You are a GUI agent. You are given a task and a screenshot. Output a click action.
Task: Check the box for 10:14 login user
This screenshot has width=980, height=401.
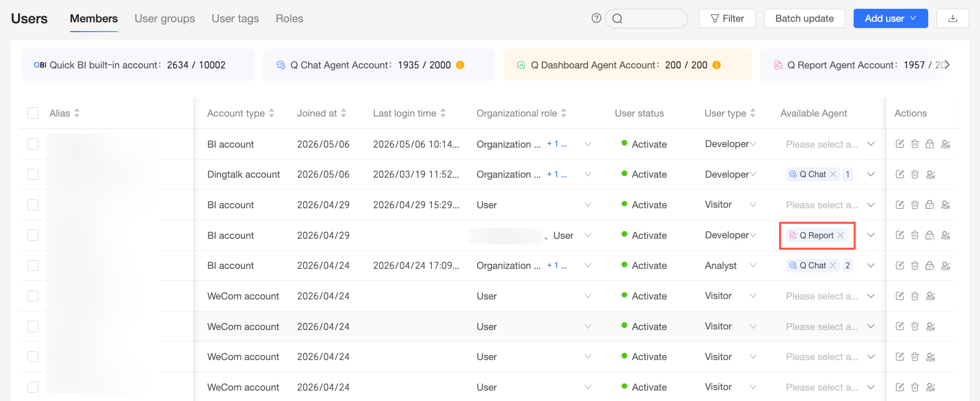click(x=33, y=144)
